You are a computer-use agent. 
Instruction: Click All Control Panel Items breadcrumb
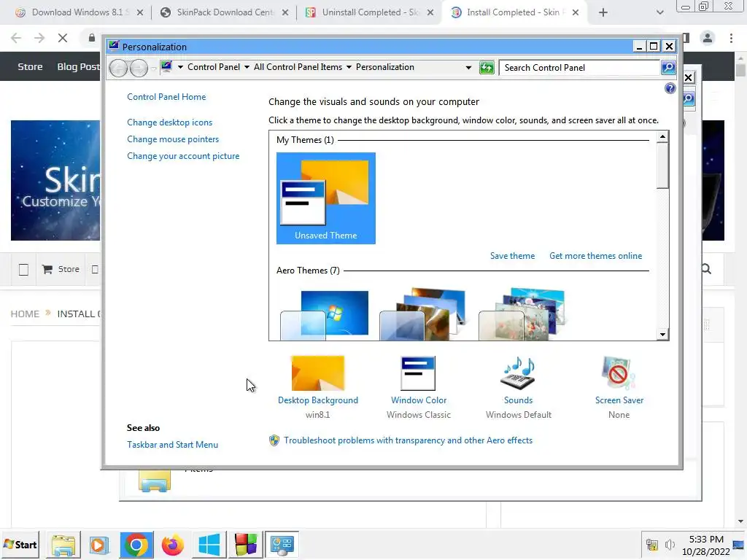(x=298, y=67)
